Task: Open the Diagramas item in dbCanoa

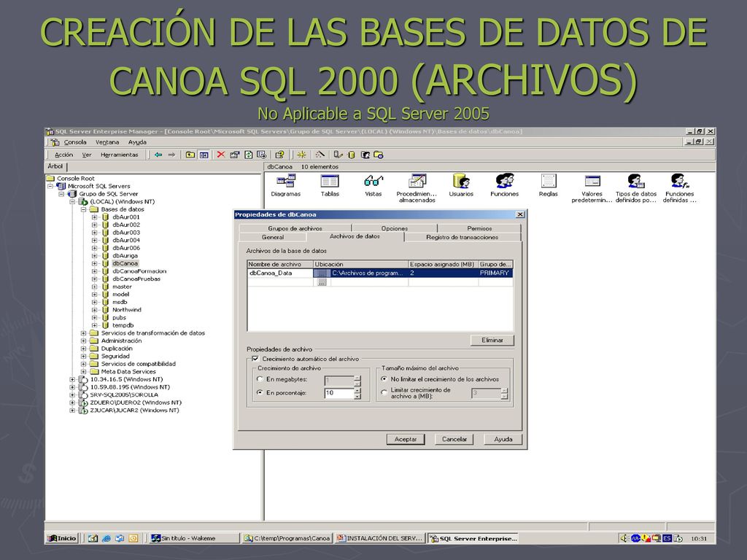Action: [286, 185]
